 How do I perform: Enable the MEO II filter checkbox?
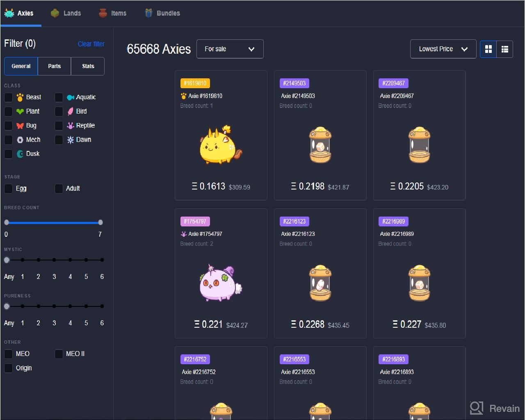coord(59,354)
